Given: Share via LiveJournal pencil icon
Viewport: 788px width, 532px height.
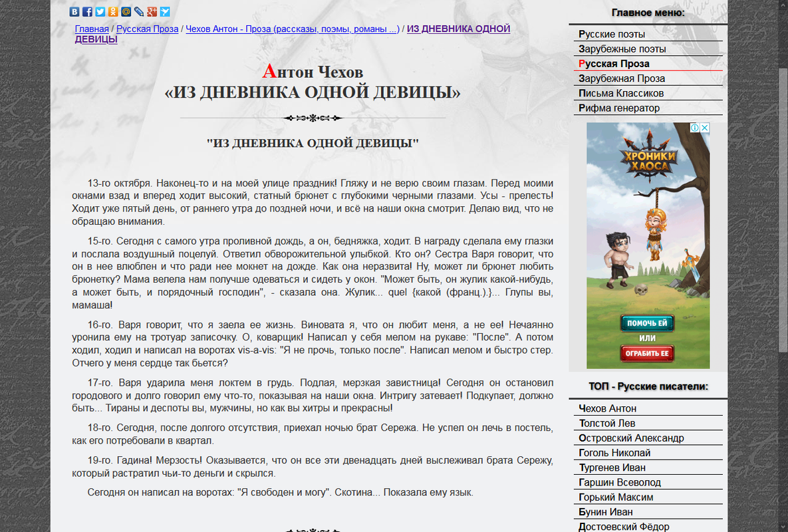Looking at the screenshot, I should click(x=139, y=11).
